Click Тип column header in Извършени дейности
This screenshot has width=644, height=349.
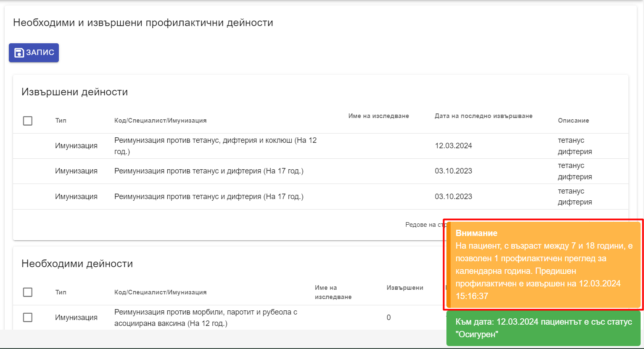(61, 121)
